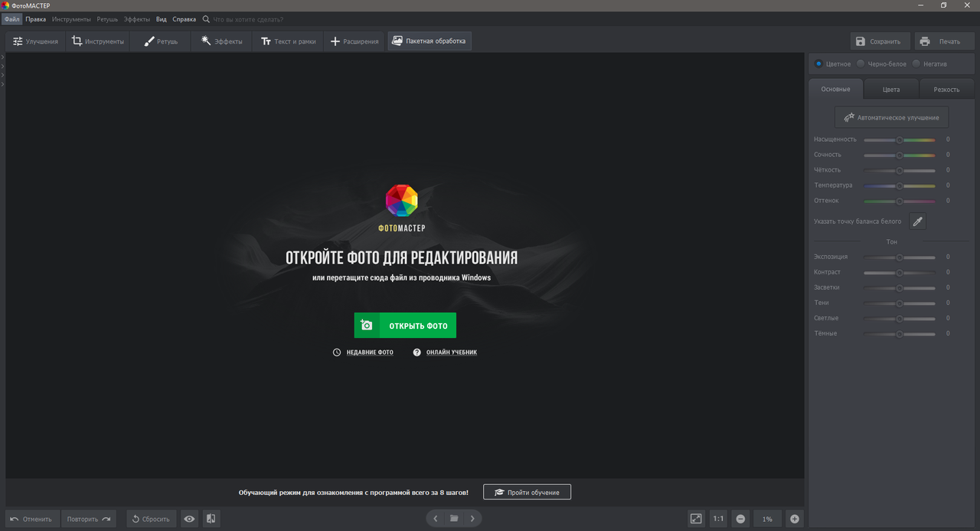Type in 'Что вы хотите сделать?' search field
980x531 pixels.
pos(247,19)
